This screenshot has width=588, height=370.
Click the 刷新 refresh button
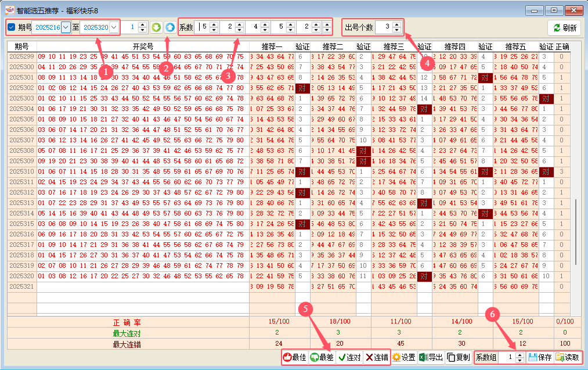[x=564, y=28]
